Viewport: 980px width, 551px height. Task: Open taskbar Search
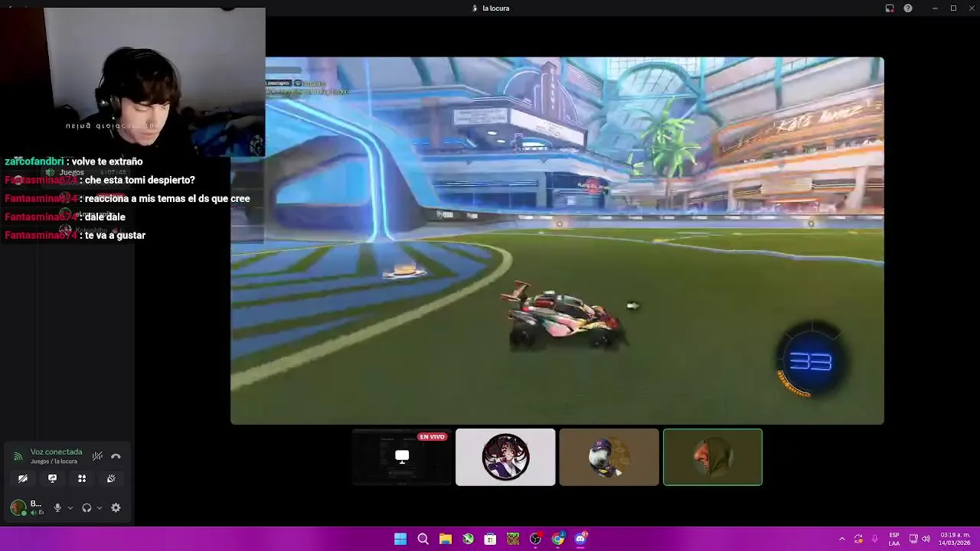point(423,539)
